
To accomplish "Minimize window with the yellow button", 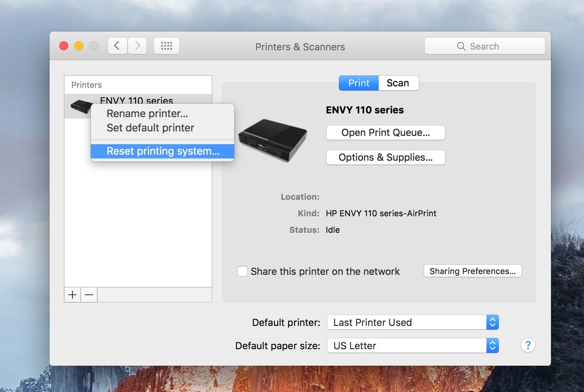I will click(79, 46).
